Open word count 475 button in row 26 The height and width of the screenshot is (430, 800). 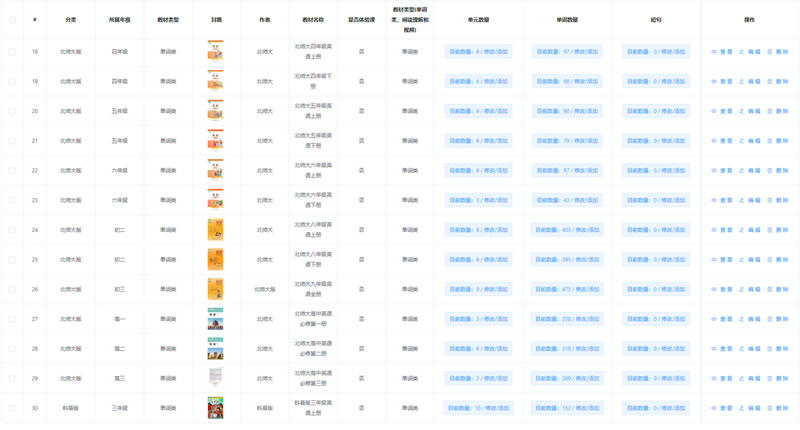pyautogui.click(x=567, y=289)
